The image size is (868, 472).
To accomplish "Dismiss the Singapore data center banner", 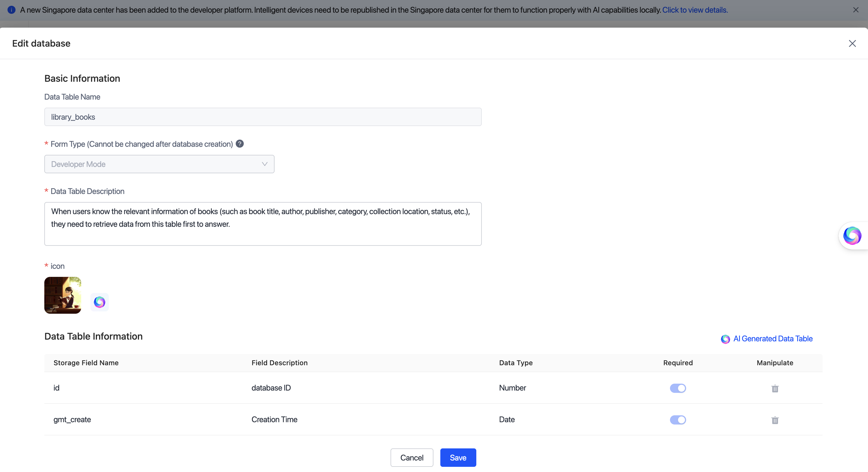I will [x=856, y=10].
